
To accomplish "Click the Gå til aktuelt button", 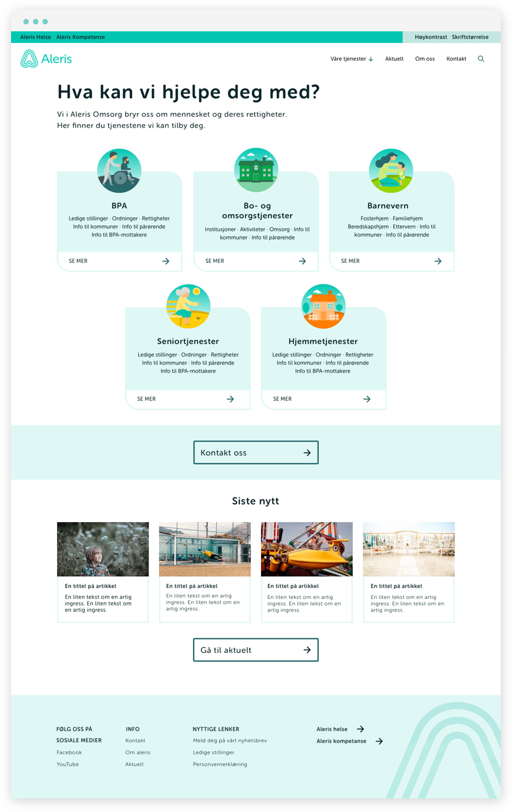I will tap(256, 650).
